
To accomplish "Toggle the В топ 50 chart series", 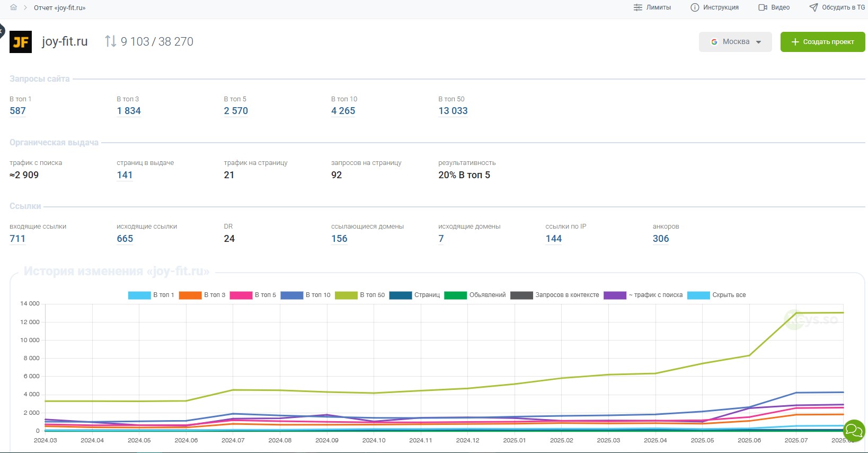I will click(360, 295).
